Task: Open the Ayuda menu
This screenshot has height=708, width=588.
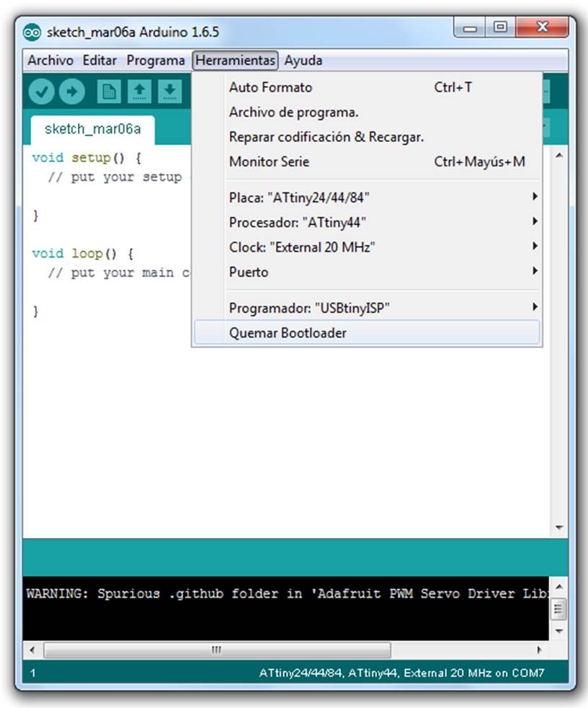Action: click(x=303, y=61)
